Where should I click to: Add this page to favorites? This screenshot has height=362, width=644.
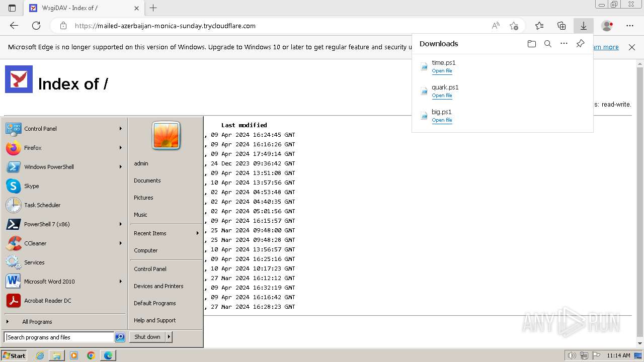click(514, 26)
